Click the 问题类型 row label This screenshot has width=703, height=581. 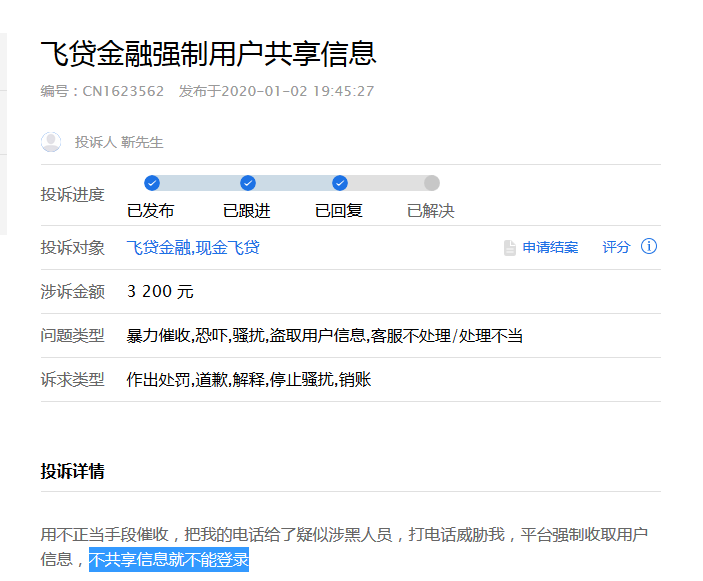coord(73,335)
